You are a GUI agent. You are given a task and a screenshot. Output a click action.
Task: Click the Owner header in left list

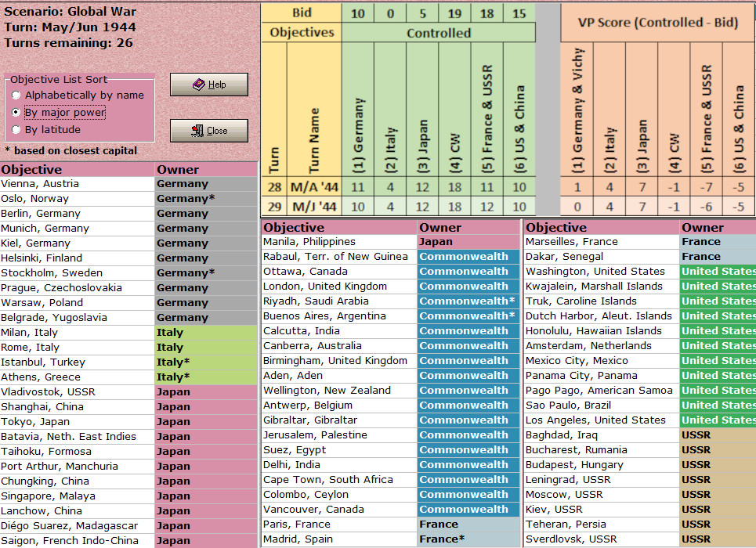point(206,169)
